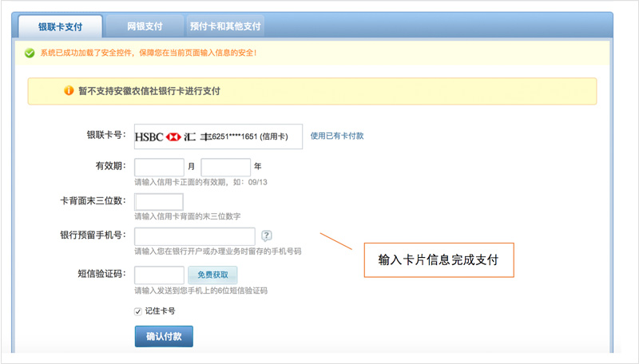This screenshot has height=364, width=639.
Task: Switch to the 银联卡支付 tab
Action: [x=61, y=26]
